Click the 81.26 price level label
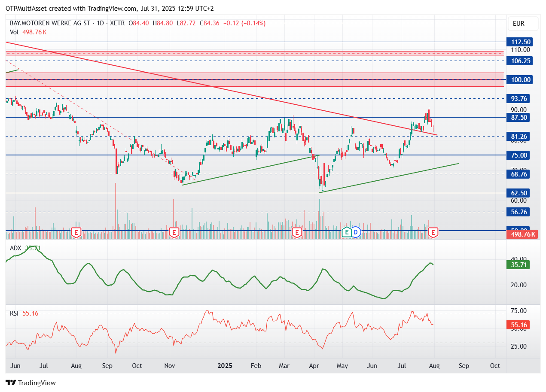The height and width of the screenshot is (392, 546). point(519,136)
